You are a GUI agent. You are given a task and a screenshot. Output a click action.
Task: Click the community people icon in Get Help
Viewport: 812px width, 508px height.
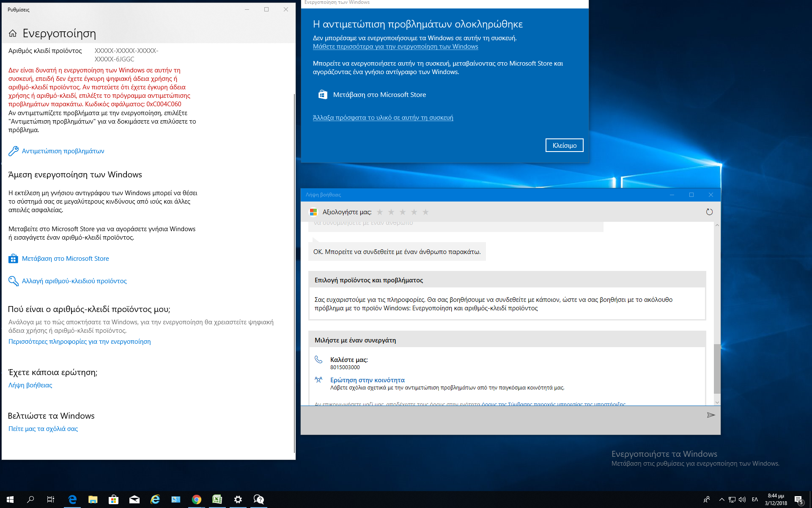(x=318, y=380)
